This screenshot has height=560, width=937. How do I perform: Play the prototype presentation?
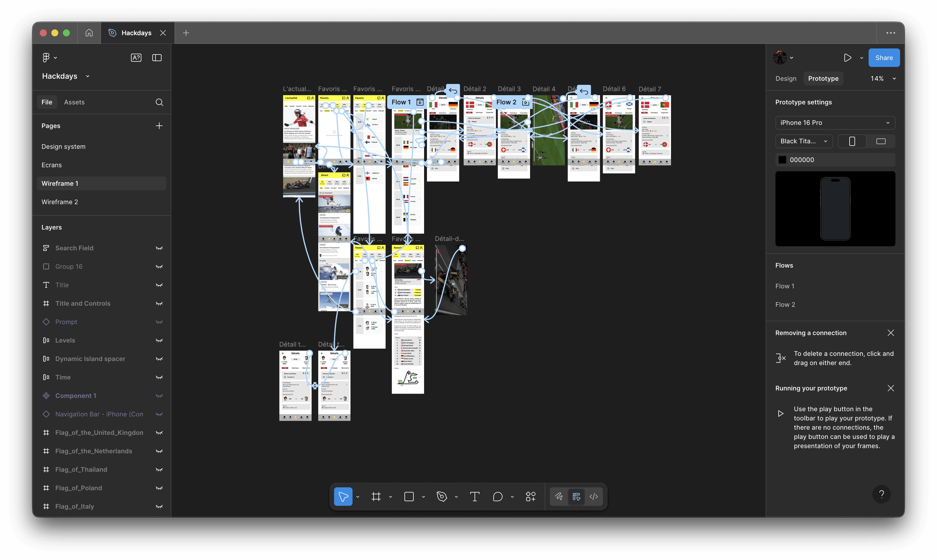click(x=848, y=58)
